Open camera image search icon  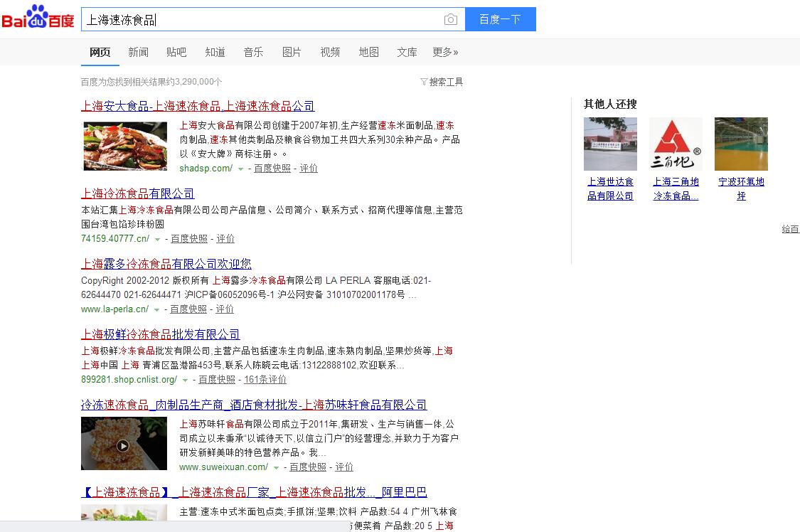(451, 19)
